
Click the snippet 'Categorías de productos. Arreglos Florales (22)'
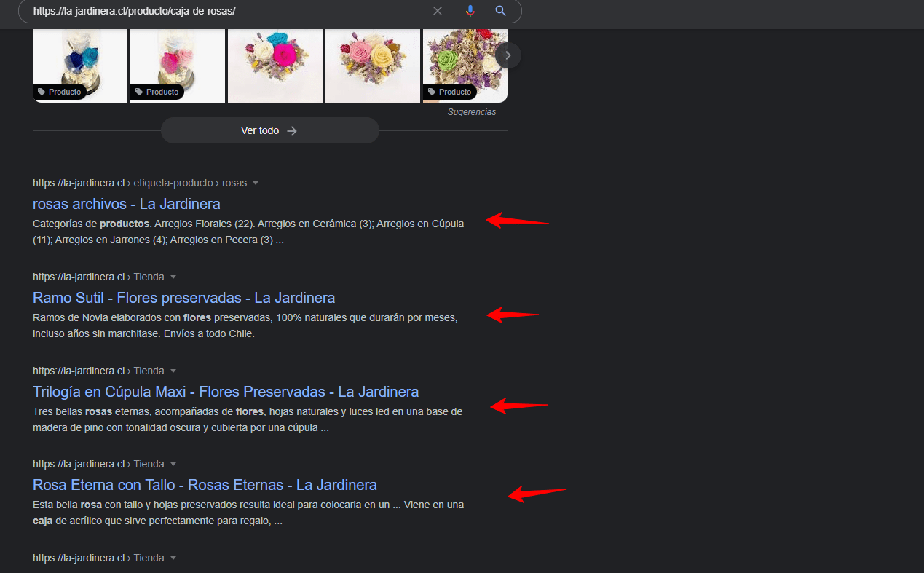tap(248, 232)
